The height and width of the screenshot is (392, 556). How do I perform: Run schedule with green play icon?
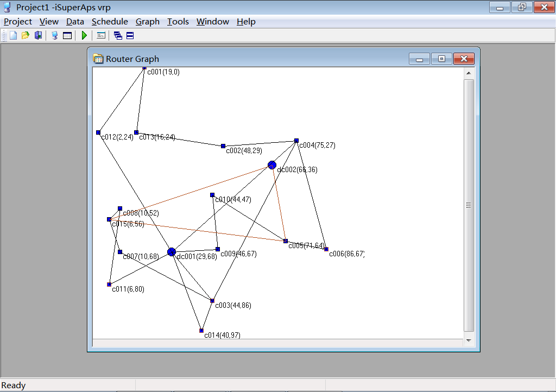[84, 36]
